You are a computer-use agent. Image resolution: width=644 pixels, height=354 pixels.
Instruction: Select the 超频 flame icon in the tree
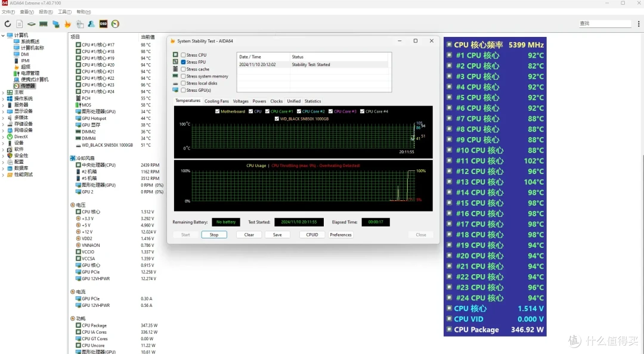pos(17,67)
